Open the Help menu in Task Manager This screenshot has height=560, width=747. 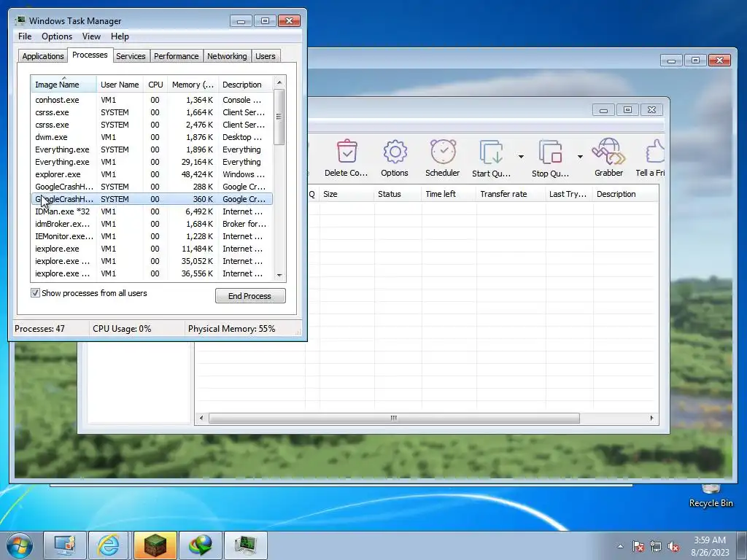coord(120,36)
